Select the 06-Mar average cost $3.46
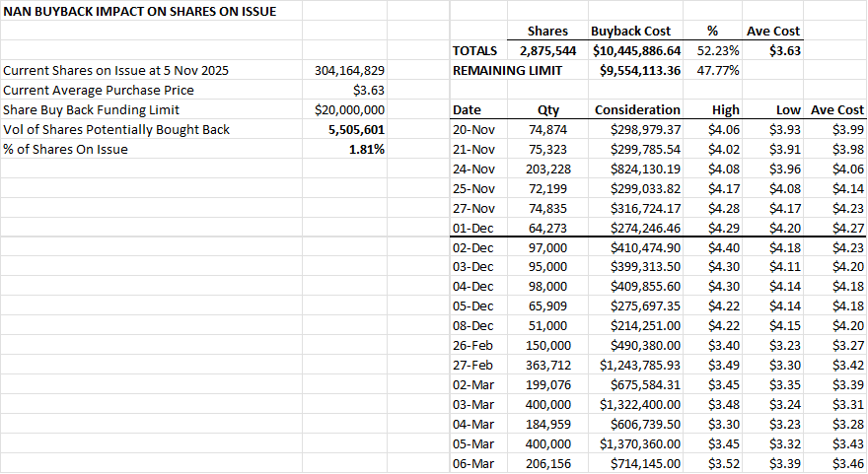Screen dimensions: 868x474 tap(846, 462)
